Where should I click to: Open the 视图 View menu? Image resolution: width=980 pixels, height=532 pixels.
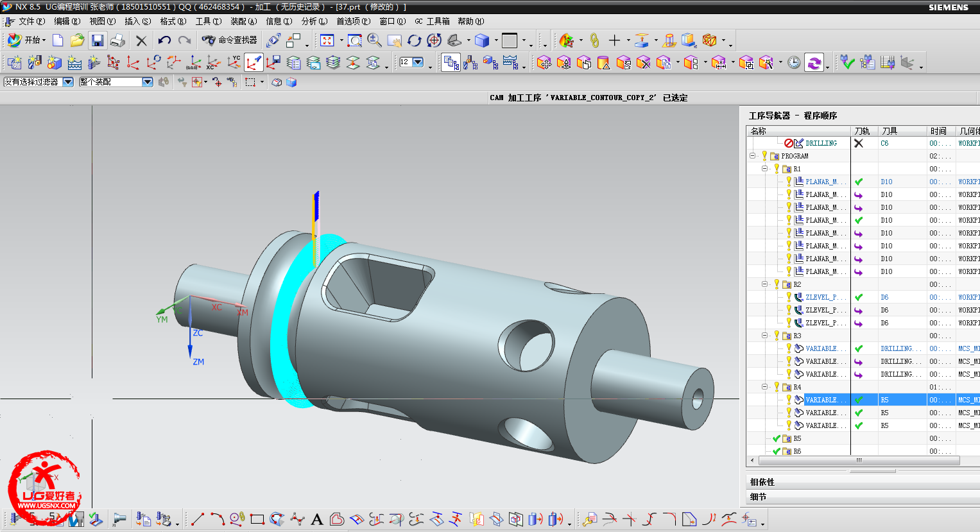coord(102,21)
